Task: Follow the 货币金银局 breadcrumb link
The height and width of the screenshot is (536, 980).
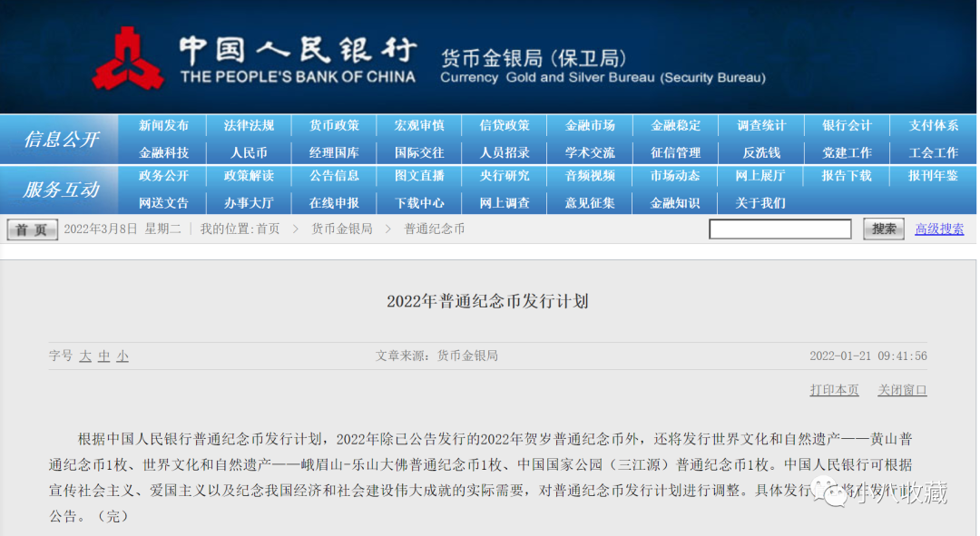Action: coord(342,229)
